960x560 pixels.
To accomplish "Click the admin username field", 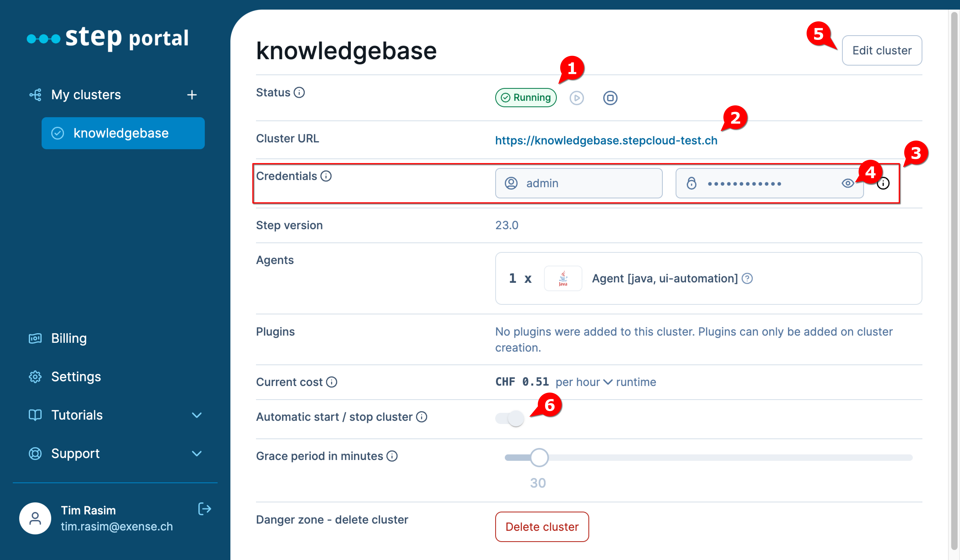I will tap(579, 183).
